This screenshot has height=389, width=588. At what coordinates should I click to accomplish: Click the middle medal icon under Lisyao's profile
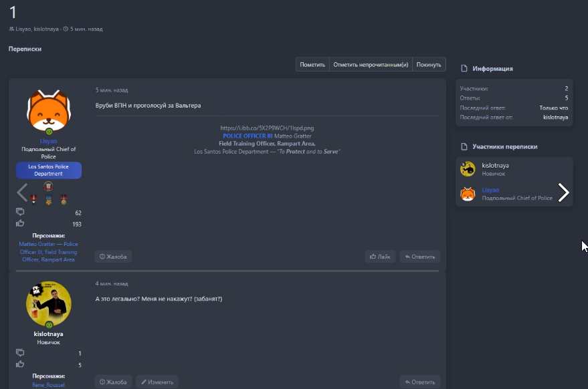click(48, 199)
